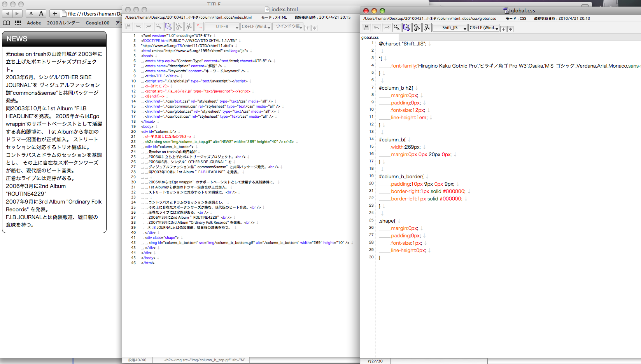Click Find-in-files icon in index.html toolbar
Screen dimensions: 641x364
coord(169,26)
